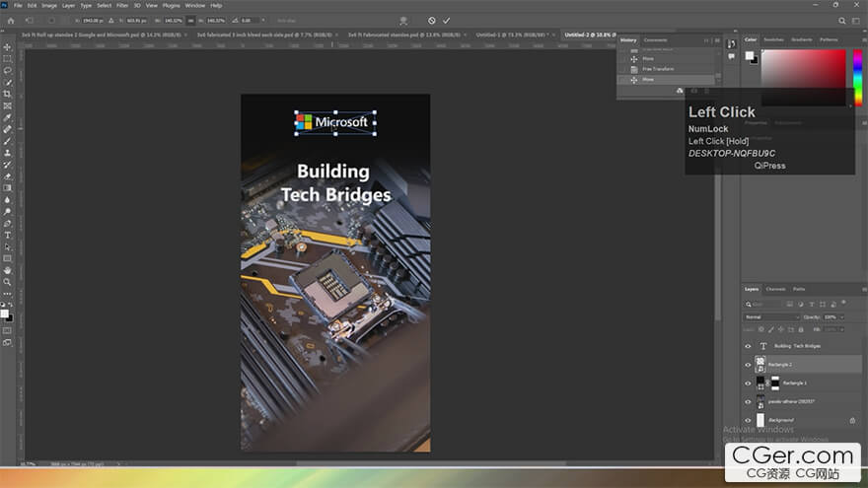Toggle maintain aspect ratio link in options bar
868x488 pixels.
point(190,21)
